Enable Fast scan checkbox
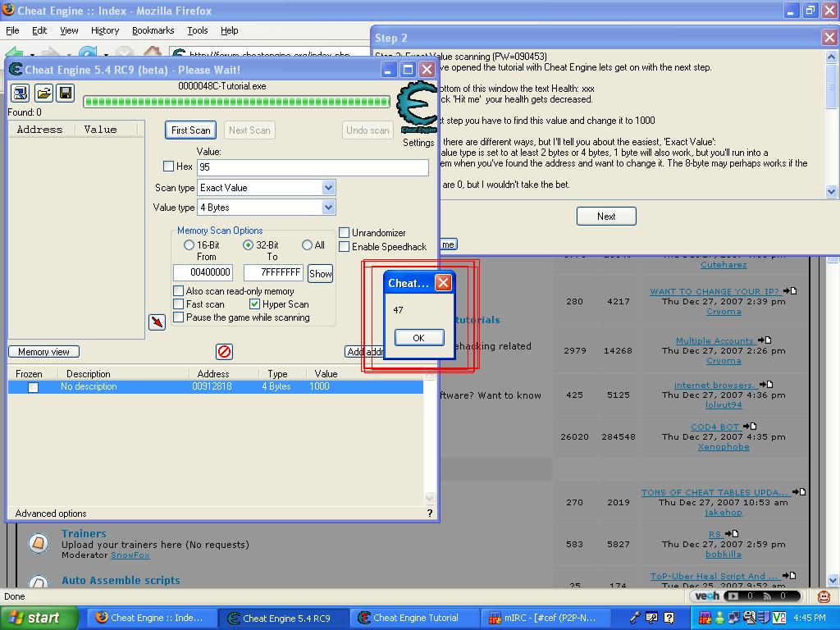The image size is (840, 630). pyautogui.click(x=178, y=304)
